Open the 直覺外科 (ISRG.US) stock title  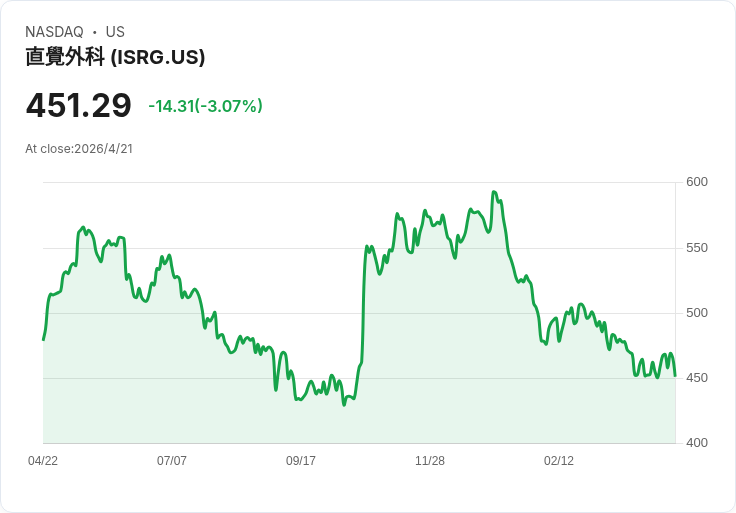(x=115, y=57)
